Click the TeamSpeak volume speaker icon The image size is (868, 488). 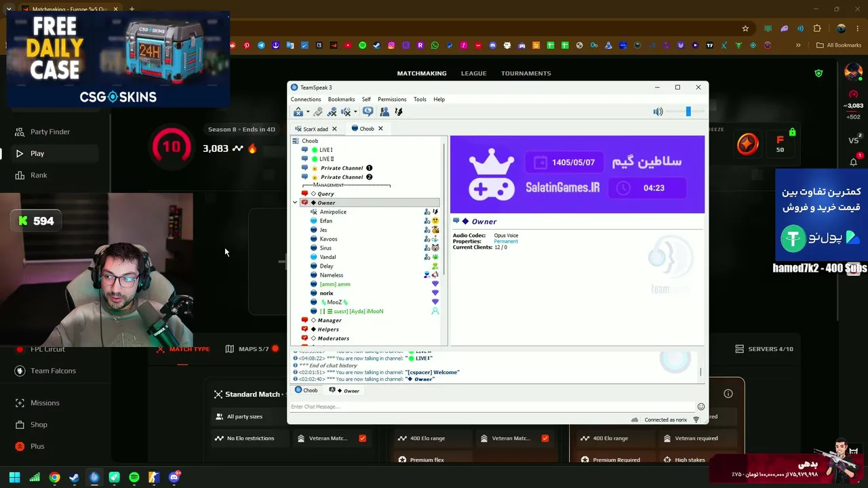(x=658, y=112)
